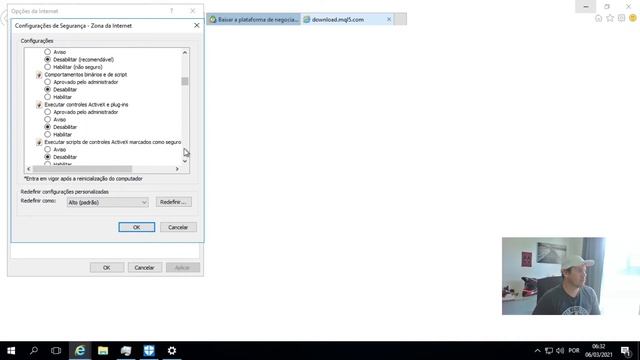Click Internet Explorer taskbar icon
Screen dimensions: 640x360
coord(80,351)
